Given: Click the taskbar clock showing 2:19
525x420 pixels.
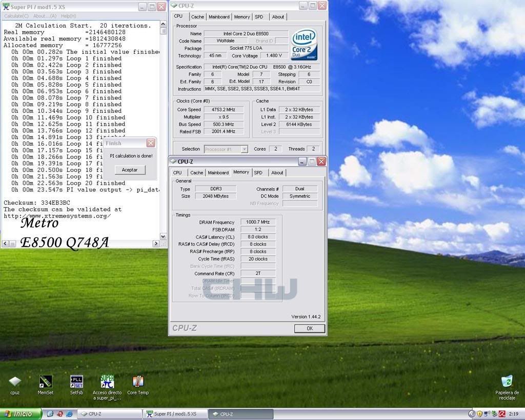Looking at the screenshot, I should point(514,414).
